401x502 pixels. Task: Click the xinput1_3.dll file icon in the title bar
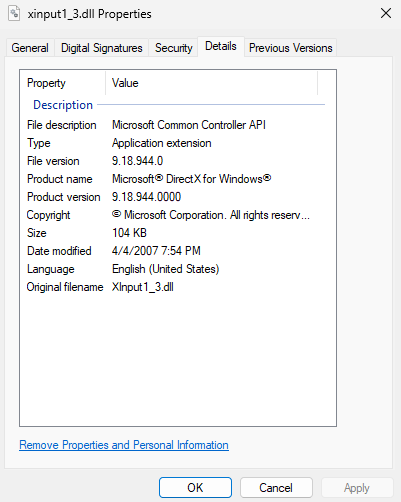[14, 14]
